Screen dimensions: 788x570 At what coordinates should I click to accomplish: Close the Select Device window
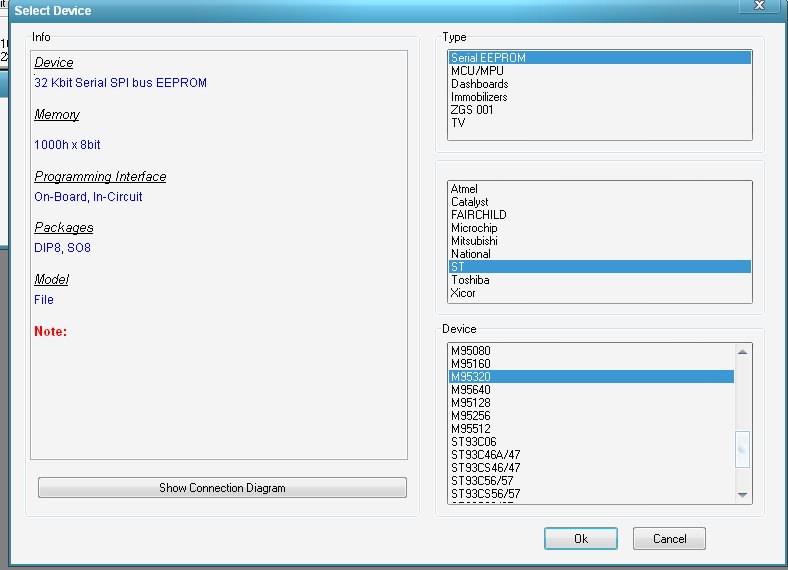click(759, 6)
